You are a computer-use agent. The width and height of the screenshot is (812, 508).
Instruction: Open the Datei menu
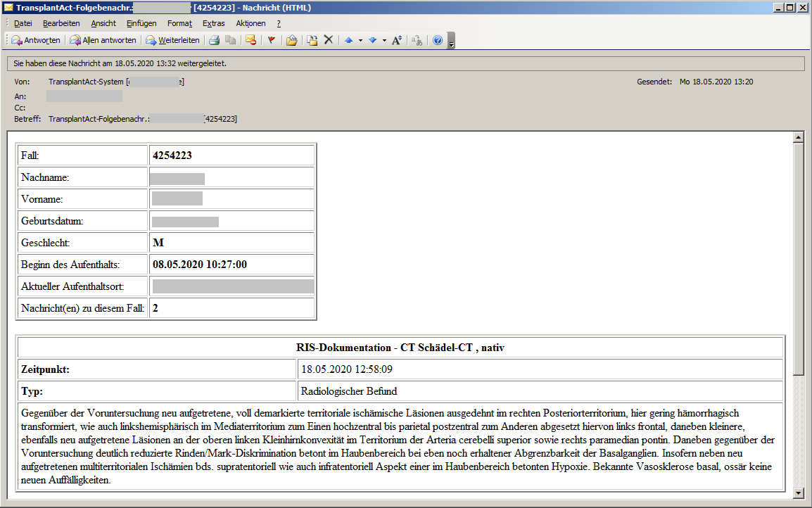[23, 23]
